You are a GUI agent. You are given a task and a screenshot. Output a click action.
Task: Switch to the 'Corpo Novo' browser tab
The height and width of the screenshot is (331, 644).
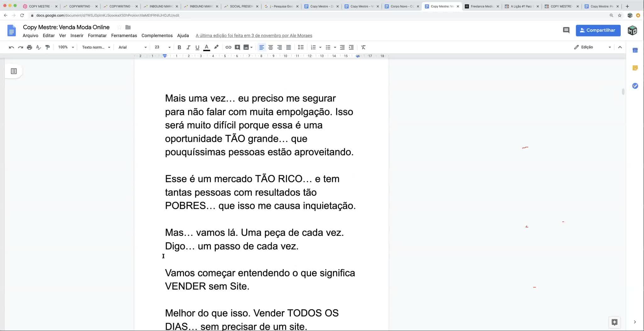[402, 6]
